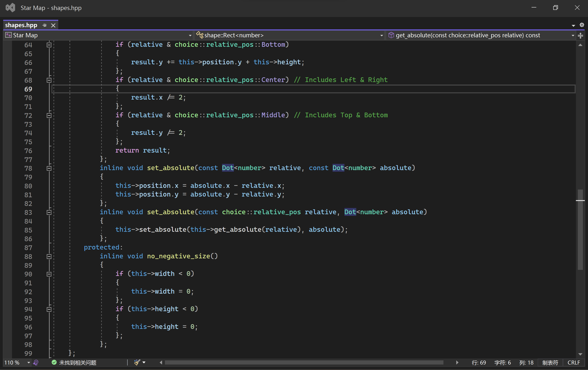Viewport: 588px width, 370px height.
Task: Click the 'Includes Top & Bottom' comment
Action: click(x=341, y=115)
